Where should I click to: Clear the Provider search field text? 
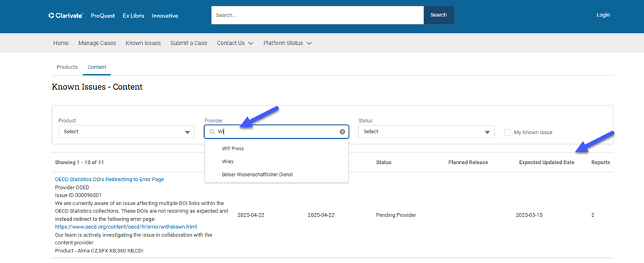pyautogui.click(x=342, y=132)
